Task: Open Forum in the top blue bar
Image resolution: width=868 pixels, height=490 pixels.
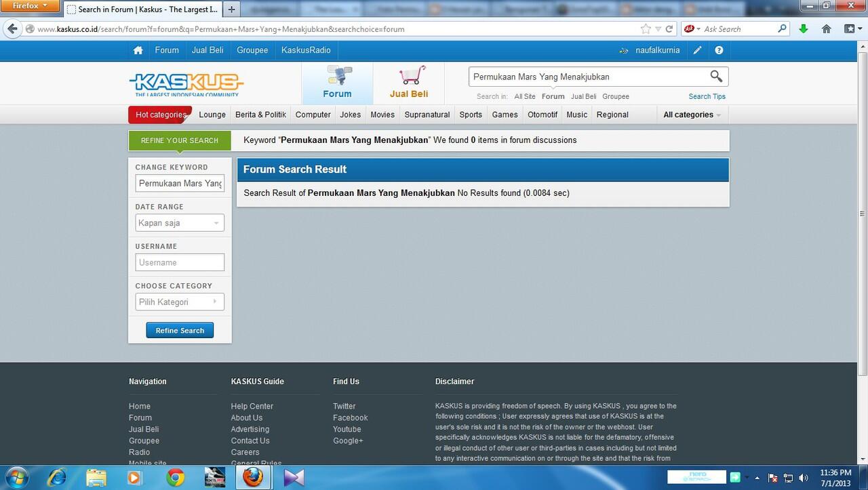Action: click(x=167, y=50)
